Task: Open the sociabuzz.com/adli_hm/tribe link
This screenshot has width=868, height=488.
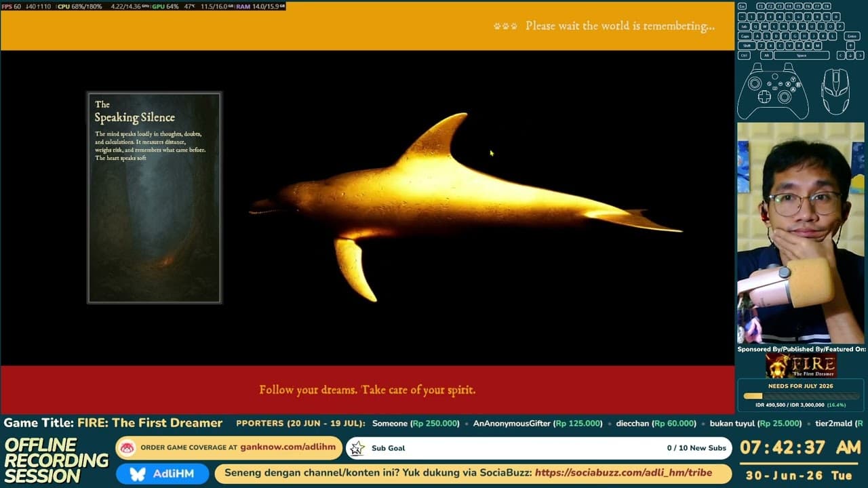Action: [x=623, y=473]
